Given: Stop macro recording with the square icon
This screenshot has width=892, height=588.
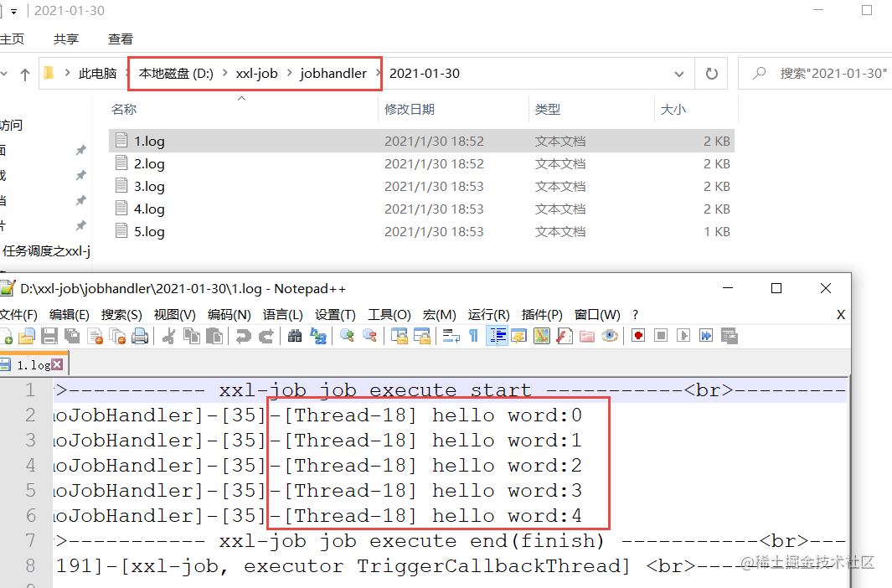Looking at the screenshot, I should click(661, 336).
